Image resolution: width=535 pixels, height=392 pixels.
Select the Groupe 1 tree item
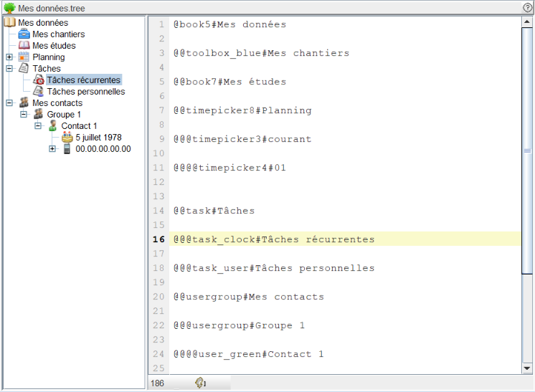coord(64,114)
